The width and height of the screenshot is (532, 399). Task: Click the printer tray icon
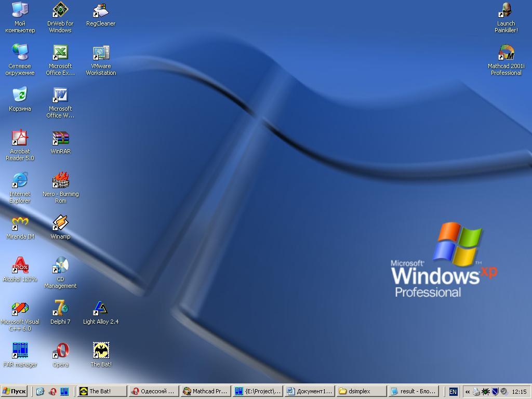point(477,392)
